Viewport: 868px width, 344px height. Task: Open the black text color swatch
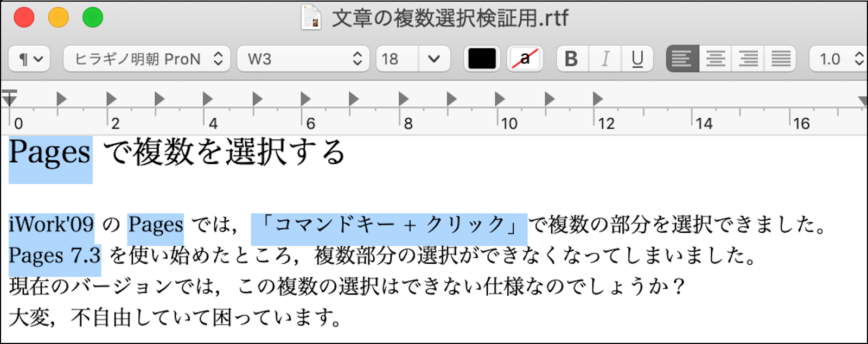(x=482, y=59)
